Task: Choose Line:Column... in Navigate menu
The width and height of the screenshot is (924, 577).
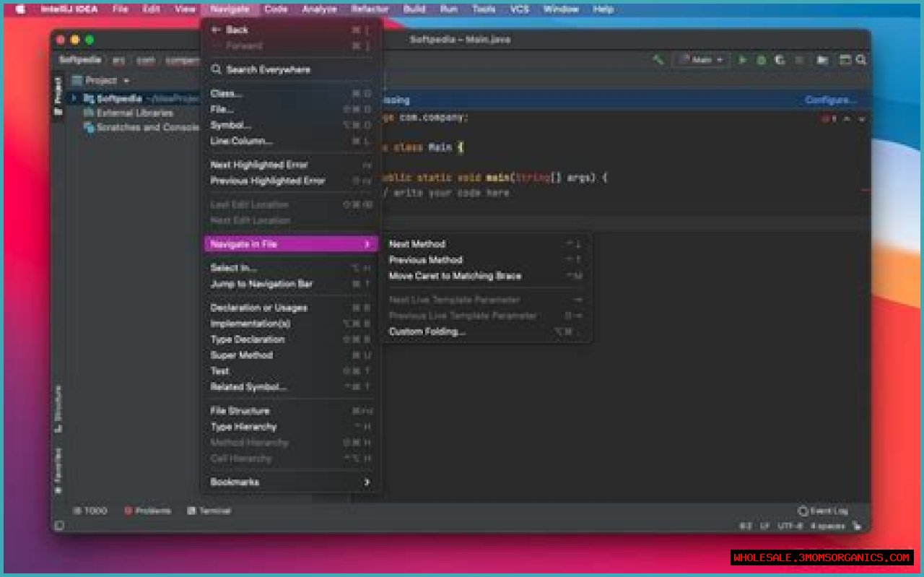Action: pos(291,141)
